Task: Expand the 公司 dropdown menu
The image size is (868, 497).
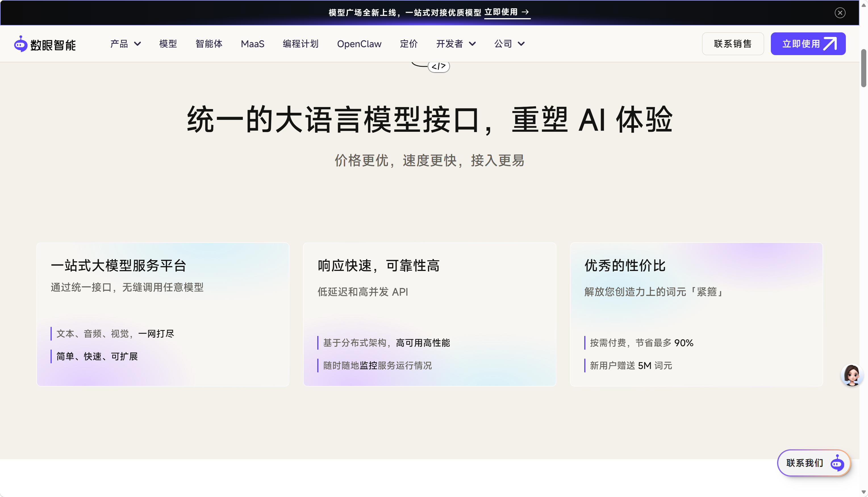Action: 510,44
